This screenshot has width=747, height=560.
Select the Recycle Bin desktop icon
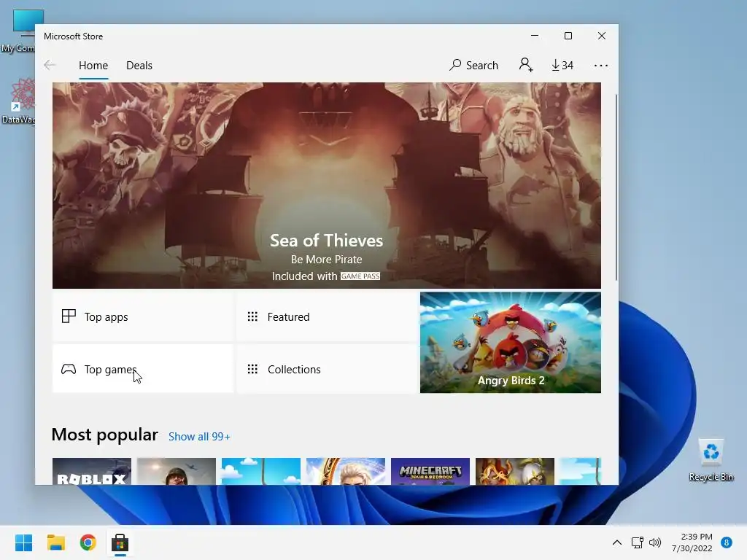pos(711,460)
